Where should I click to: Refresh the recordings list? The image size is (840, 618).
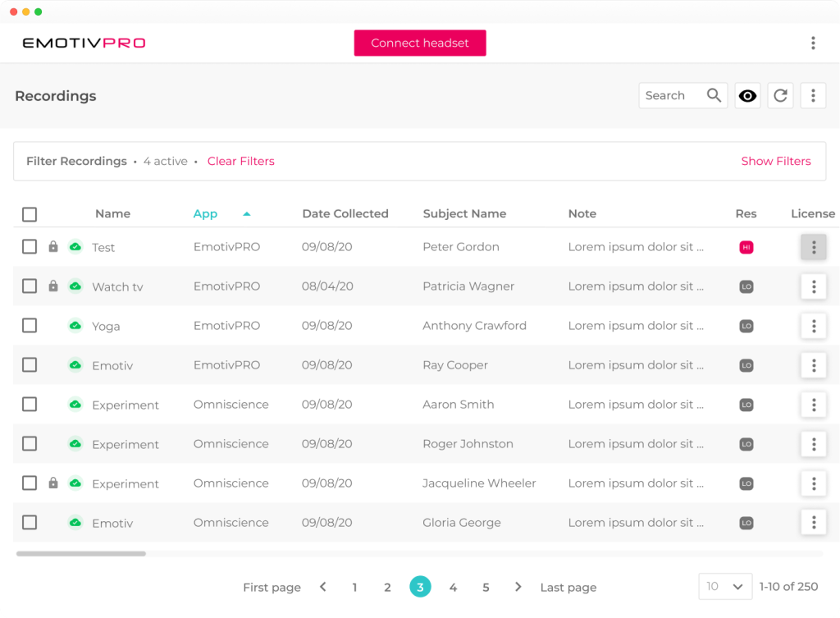pos(780,95)
